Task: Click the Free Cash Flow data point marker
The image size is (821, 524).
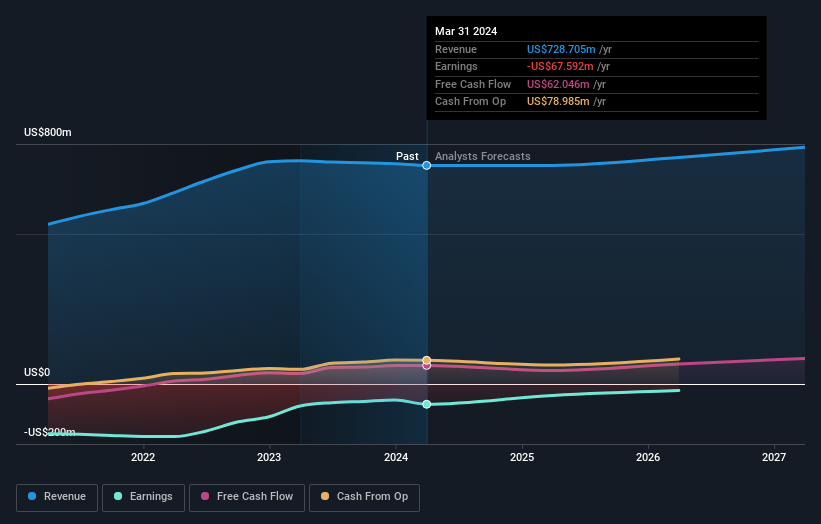Action: click(427, 366)
